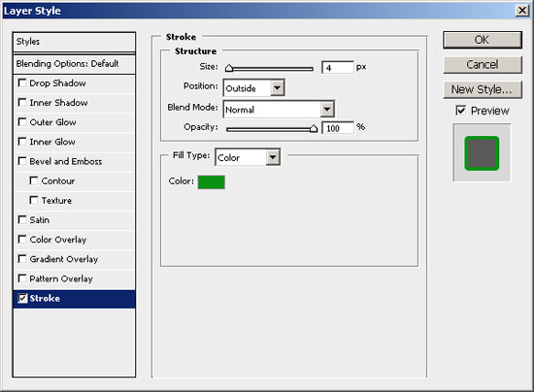Expand the Blend Mode dropdown

(x=327, y=110)
